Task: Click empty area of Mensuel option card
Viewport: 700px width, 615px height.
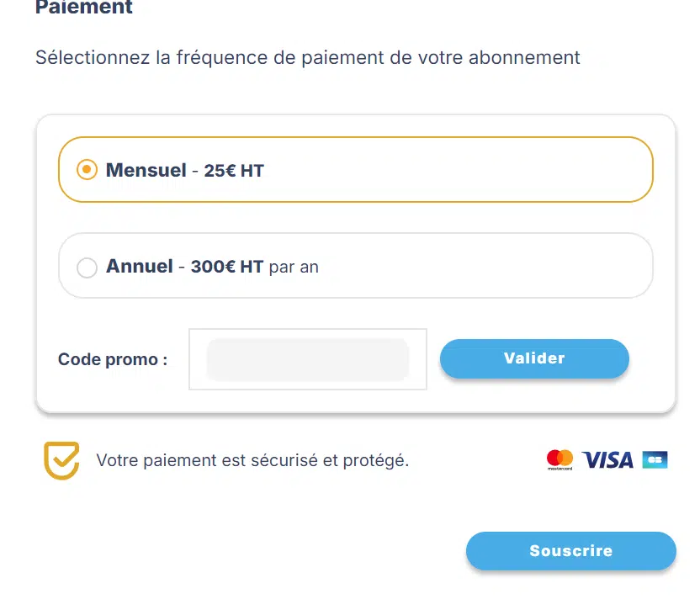Action: [x=455, y=170]
